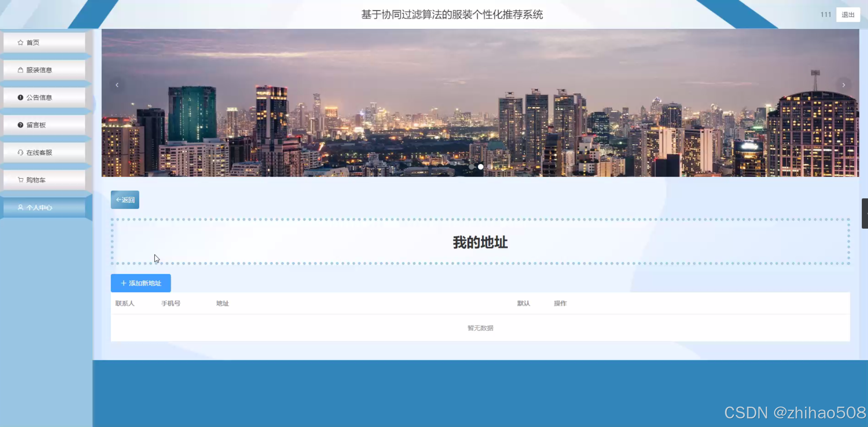Screen dimensions: 868x427
Task: Click the plus icon on 添加新地址
Action: tap(123, 283)
